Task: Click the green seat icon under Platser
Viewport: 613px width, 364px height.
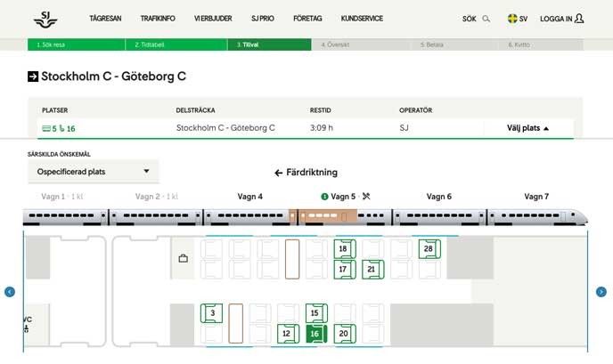Action: coord(46,128)
